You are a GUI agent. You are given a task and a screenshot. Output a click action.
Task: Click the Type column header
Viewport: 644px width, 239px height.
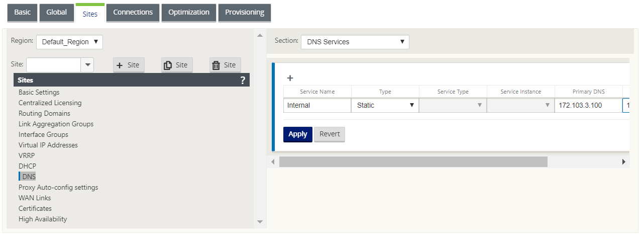point(385,92)
